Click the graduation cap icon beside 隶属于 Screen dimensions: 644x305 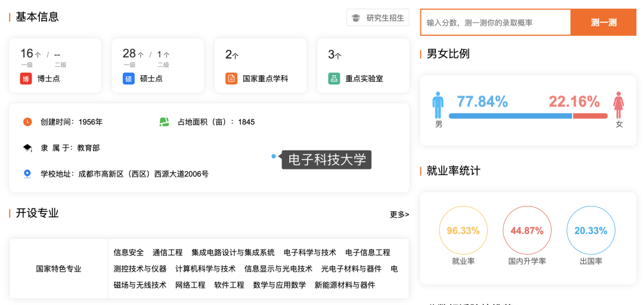point(27,148)
